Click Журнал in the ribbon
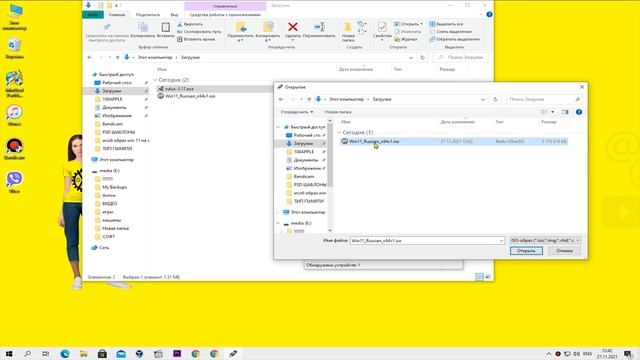This screenshot has width=640, height=360. pos(406,39)
